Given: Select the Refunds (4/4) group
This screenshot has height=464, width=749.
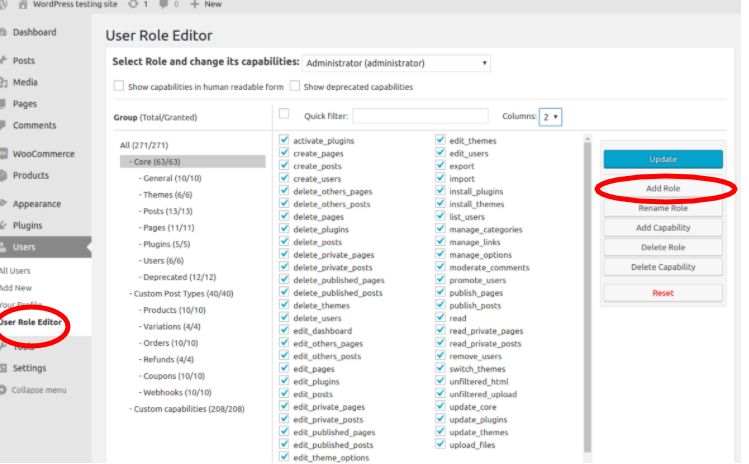Looking at the screenshot, I should [168, 360].
